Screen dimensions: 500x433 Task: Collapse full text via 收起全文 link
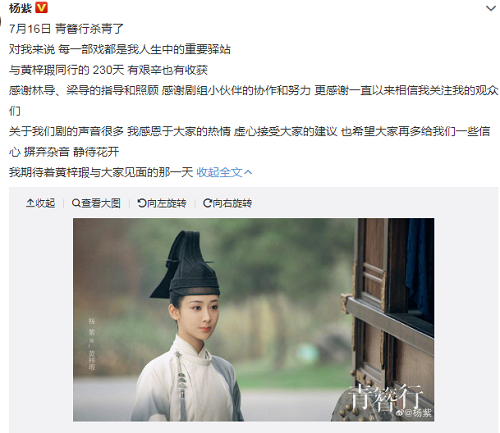point(219,172)
